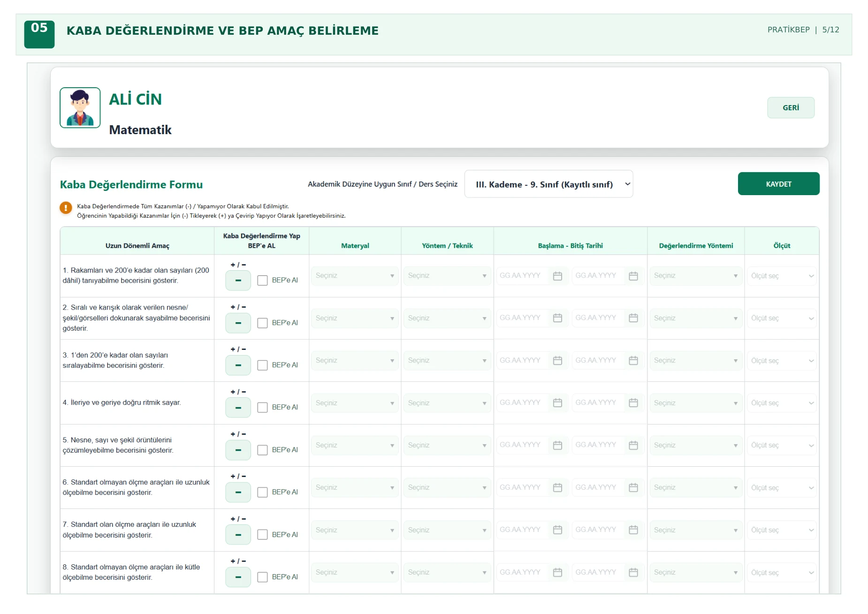
Task: Toggle the minus button for row 5 örüntülerini
Action: (x=238, y=450)
